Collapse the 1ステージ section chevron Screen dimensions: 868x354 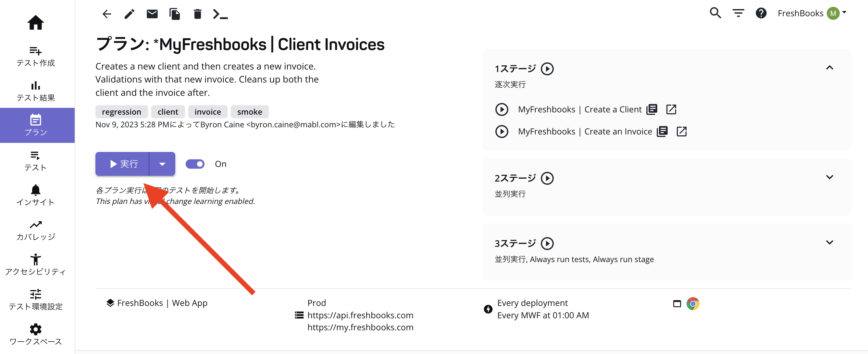829,68
